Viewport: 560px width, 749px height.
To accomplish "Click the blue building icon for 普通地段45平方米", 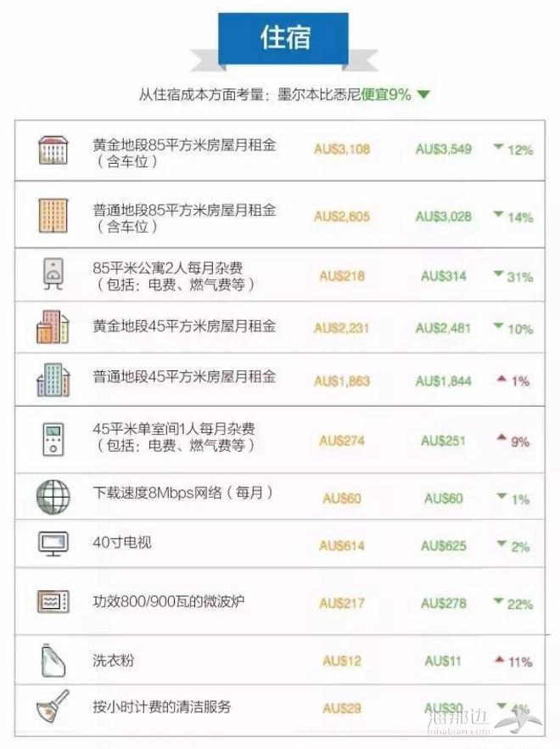I will [53, 380].
